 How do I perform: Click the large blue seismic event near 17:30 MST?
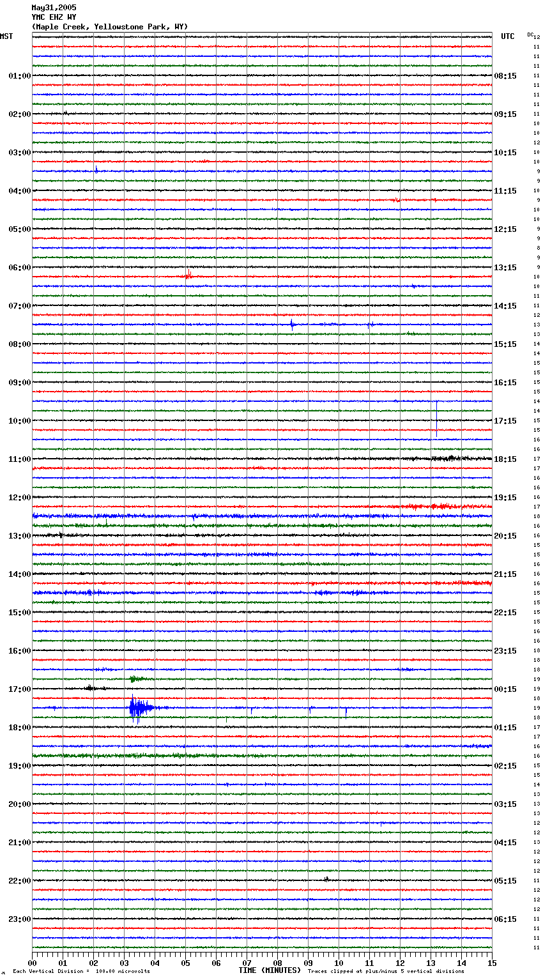click(x=142, y=708)
